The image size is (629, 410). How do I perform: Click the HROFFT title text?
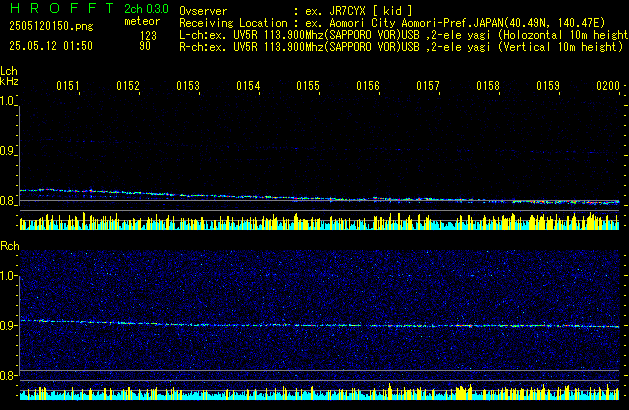tap(62, 8)
